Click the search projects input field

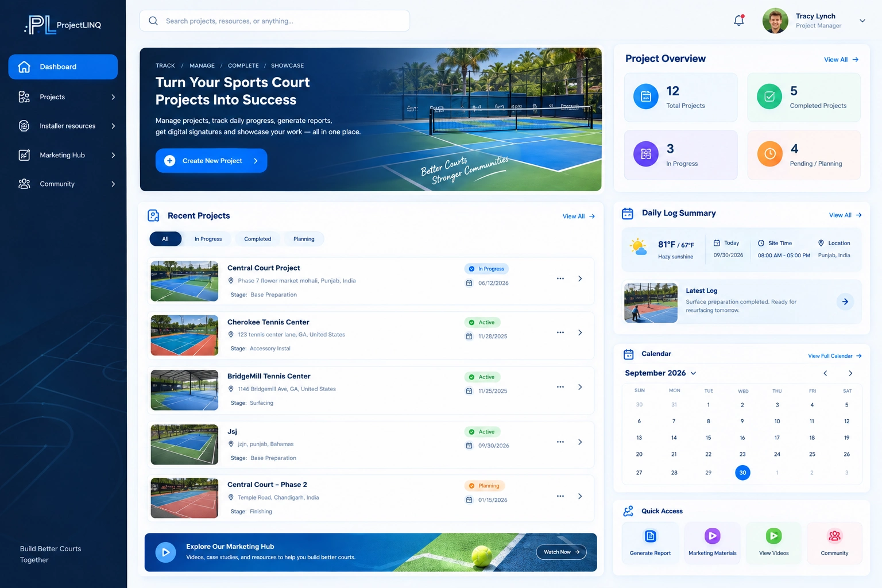pos(274,21)
